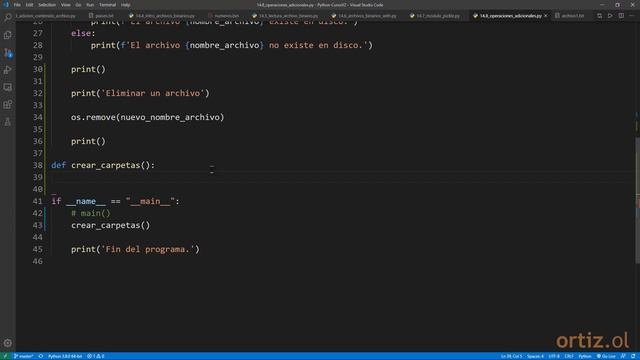This screenshot has height=360, width=640.
Task: Open the Go menu
Action: tap(78, 5)
